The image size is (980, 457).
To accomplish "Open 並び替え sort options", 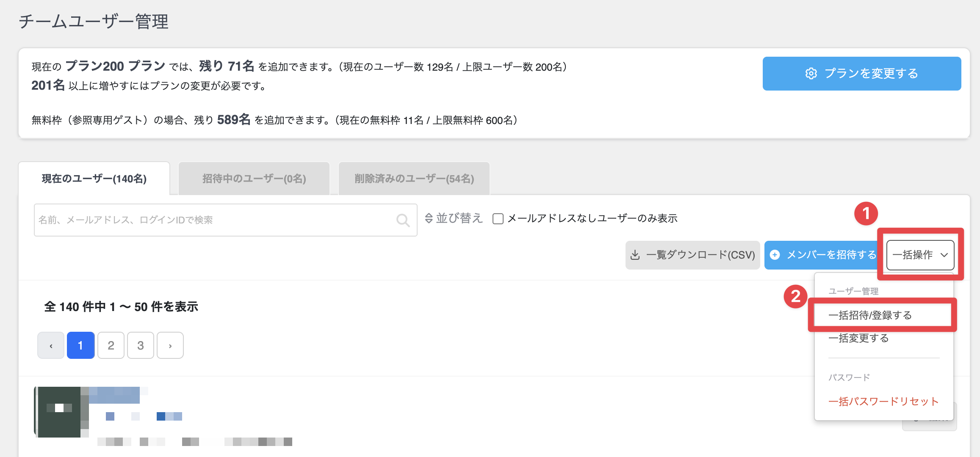I will 459,218.
